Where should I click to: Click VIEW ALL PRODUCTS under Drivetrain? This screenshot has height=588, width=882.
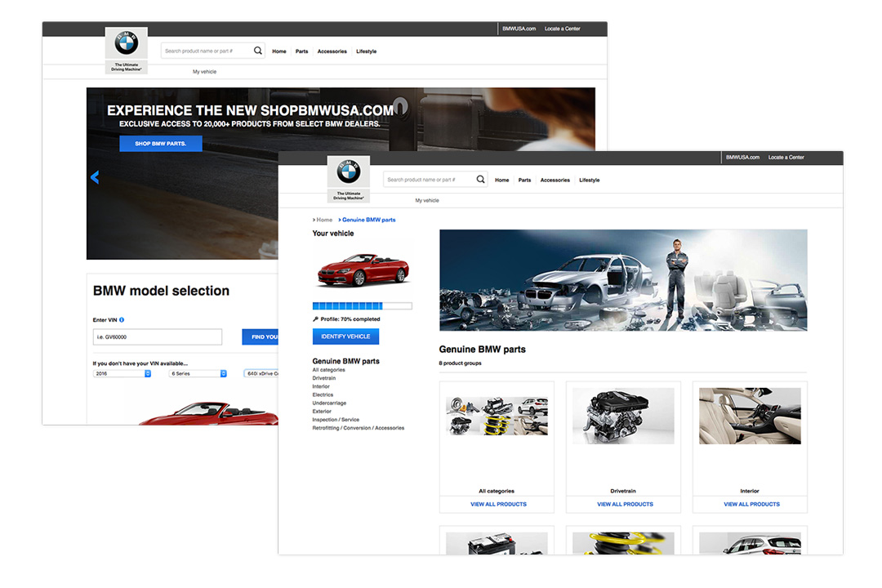(x=625, y=504)
